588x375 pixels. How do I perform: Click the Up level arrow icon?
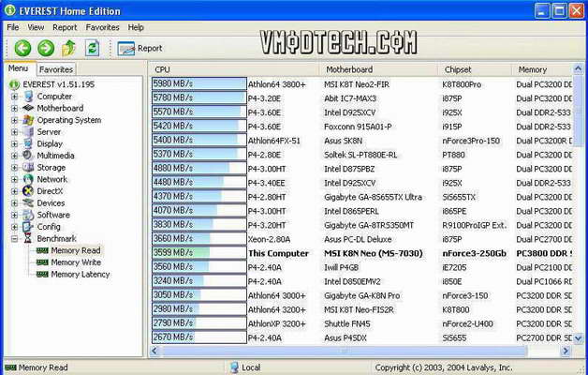pos(68,49)
